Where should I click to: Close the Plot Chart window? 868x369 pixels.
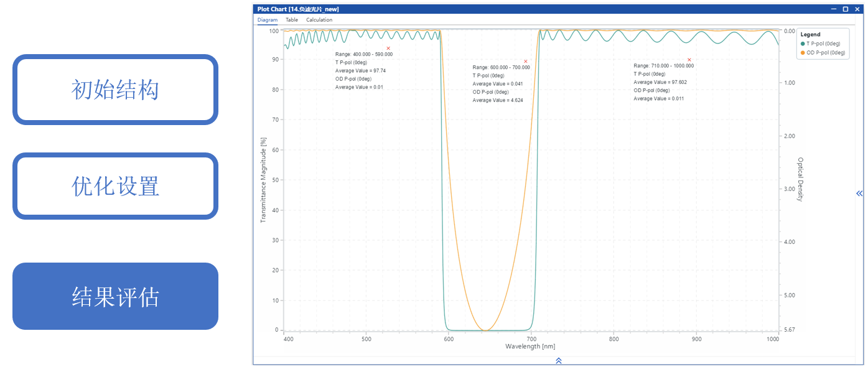pyautogui.click(x=856, y=9)
